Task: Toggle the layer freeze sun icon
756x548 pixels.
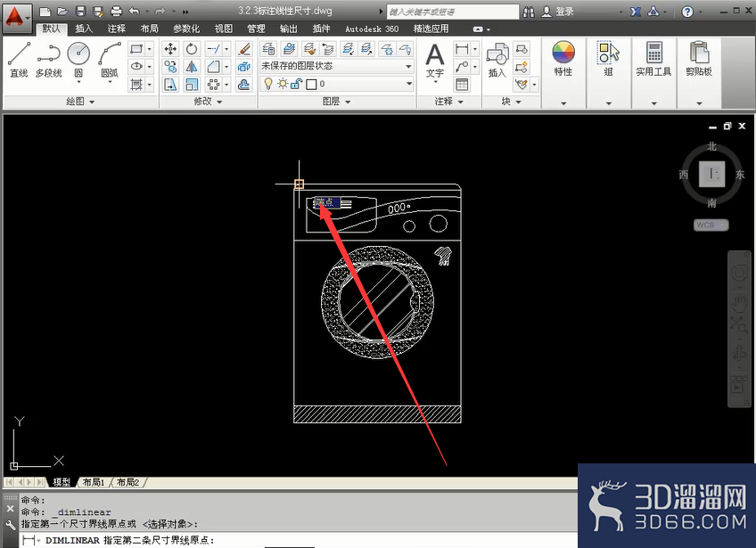Action: [x=283, y=84]
